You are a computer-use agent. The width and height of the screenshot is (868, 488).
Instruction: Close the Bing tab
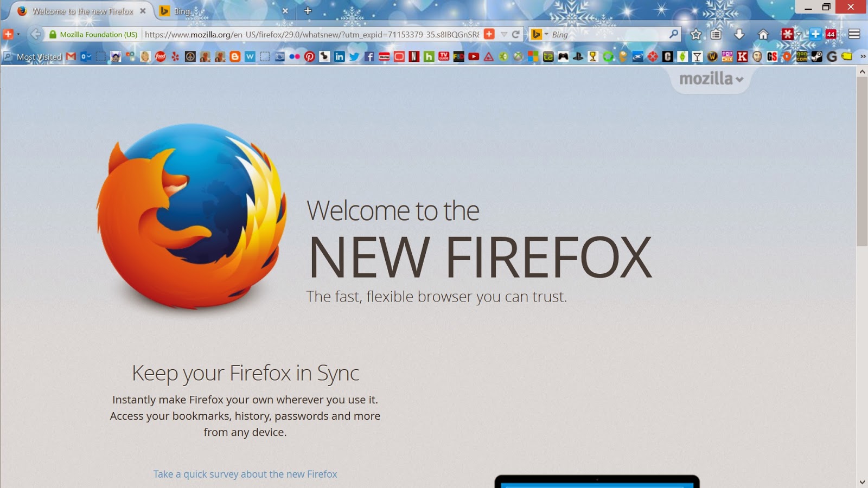click(285, 11)
